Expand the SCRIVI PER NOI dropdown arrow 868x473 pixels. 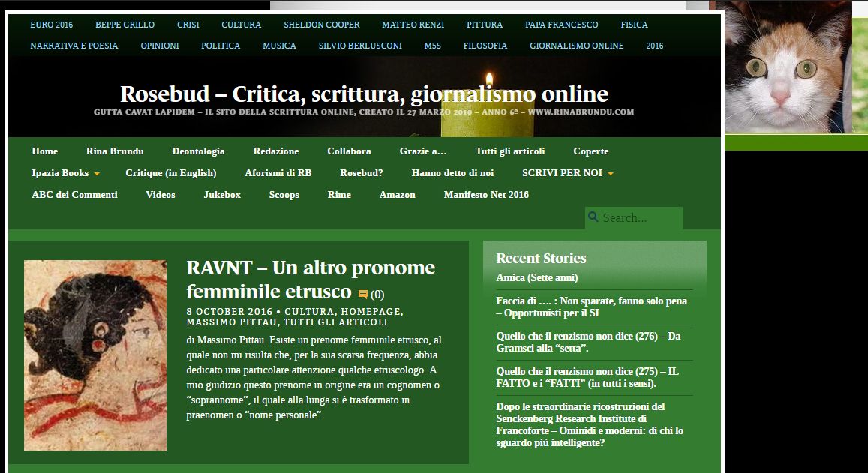tap(610, 174)
